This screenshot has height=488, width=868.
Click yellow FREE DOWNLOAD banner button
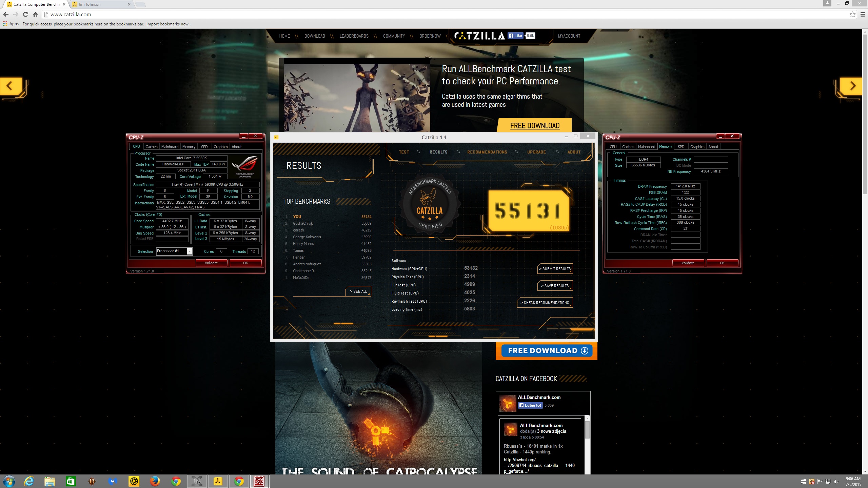[x=535, y=125]
